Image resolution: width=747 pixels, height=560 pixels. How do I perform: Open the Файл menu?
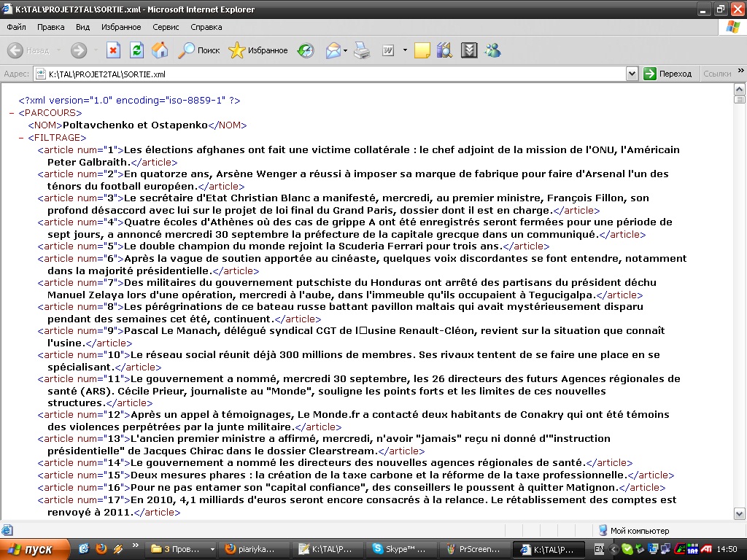[16, 27]
